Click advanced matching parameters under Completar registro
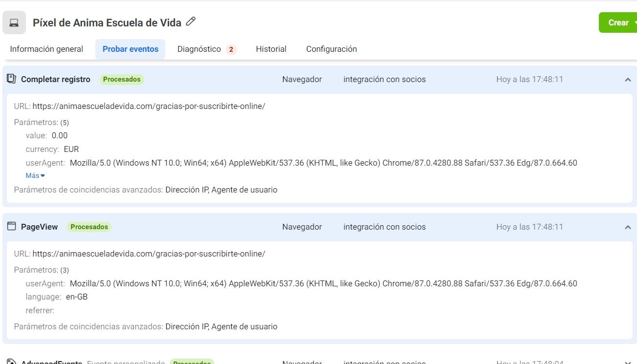Screen dimensions: 637x364 146,190
